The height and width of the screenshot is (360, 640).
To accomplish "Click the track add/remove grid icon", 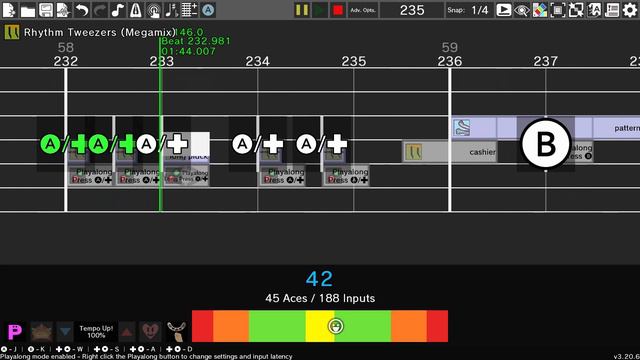I will click(189, 10).
